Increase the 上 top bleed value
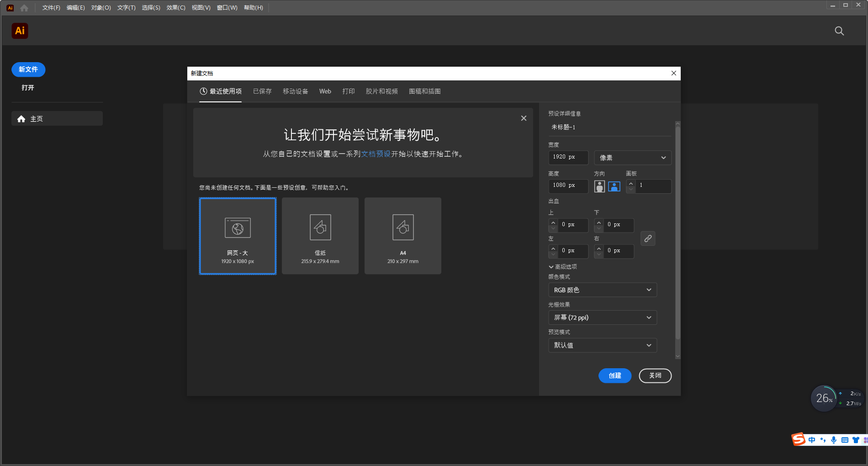The height and width of the screenshot is (466, 868). (553, 222)
